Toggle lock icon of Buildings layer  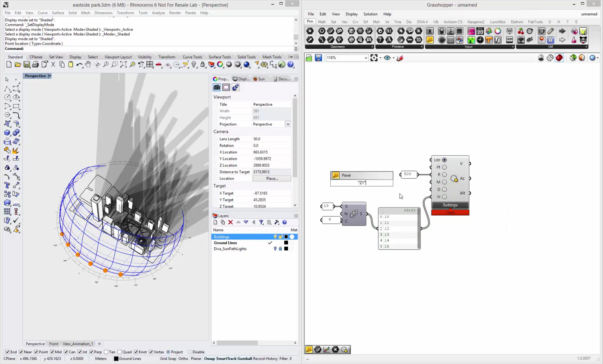coord(281,237)
